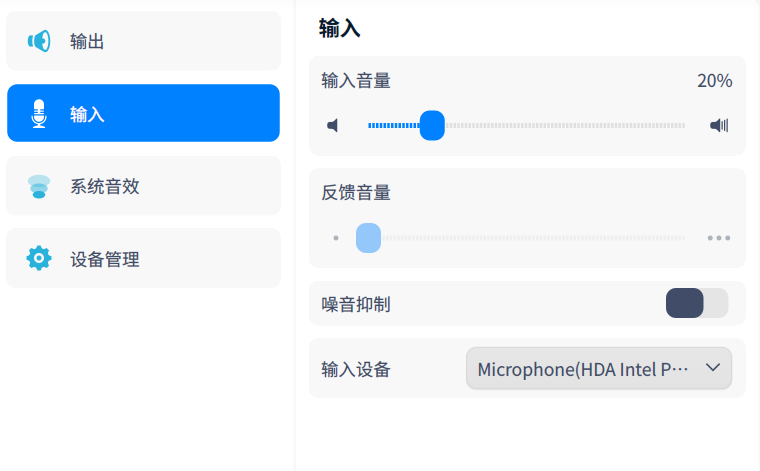This screenshot has height=471, width=760.
Task: Click the 输入音量 slider handle
Action: tap(432, 126)
